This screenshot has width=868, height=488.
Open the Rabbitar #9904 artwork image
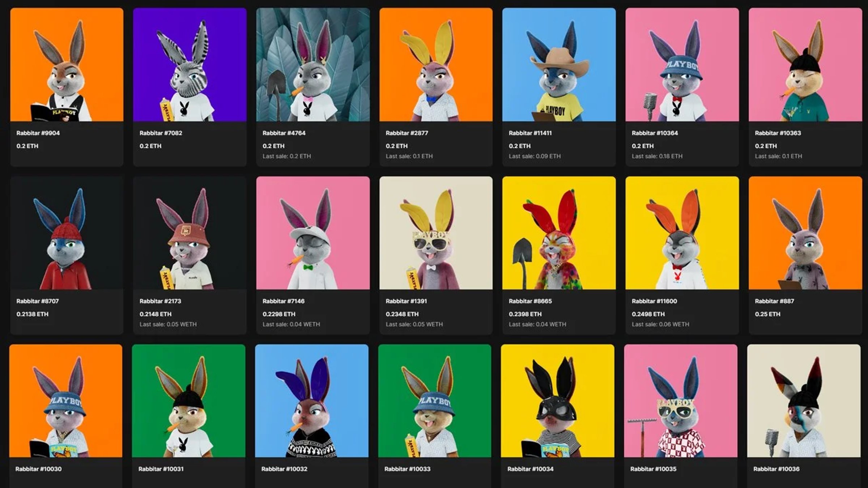67,65
